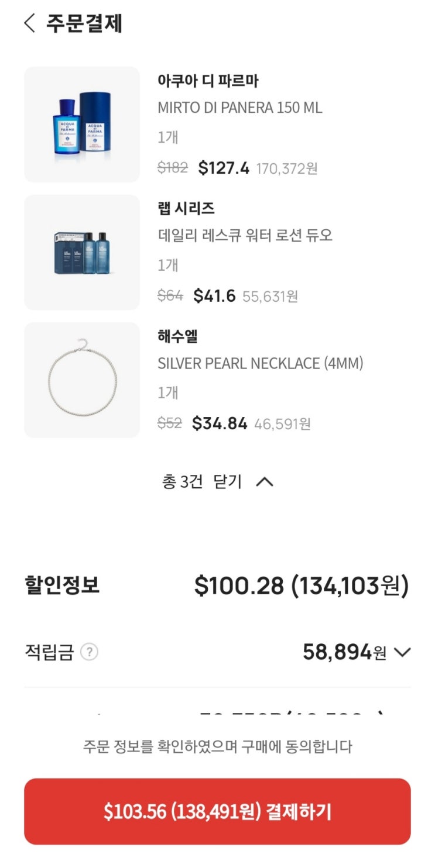Viewport: 435px width, 868px height.
Task: Tap the Lab Series lotion duo thumbnail
Action: pos(82,252)
